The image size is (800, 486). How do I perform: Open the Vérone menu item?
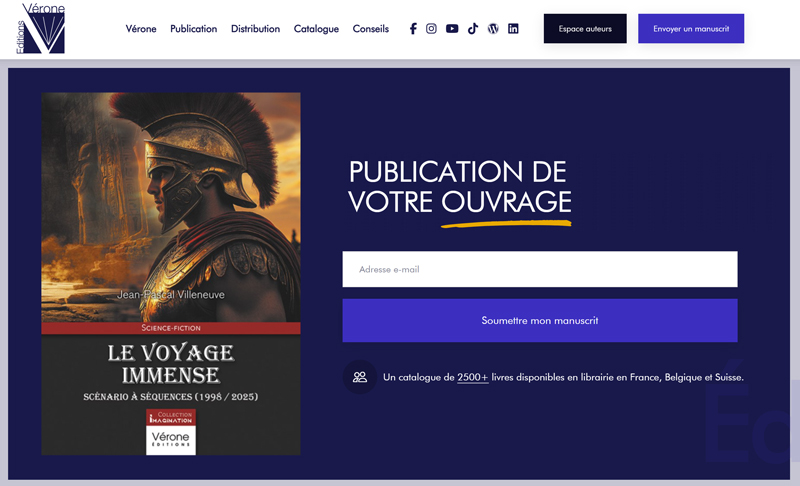point(141,29)
